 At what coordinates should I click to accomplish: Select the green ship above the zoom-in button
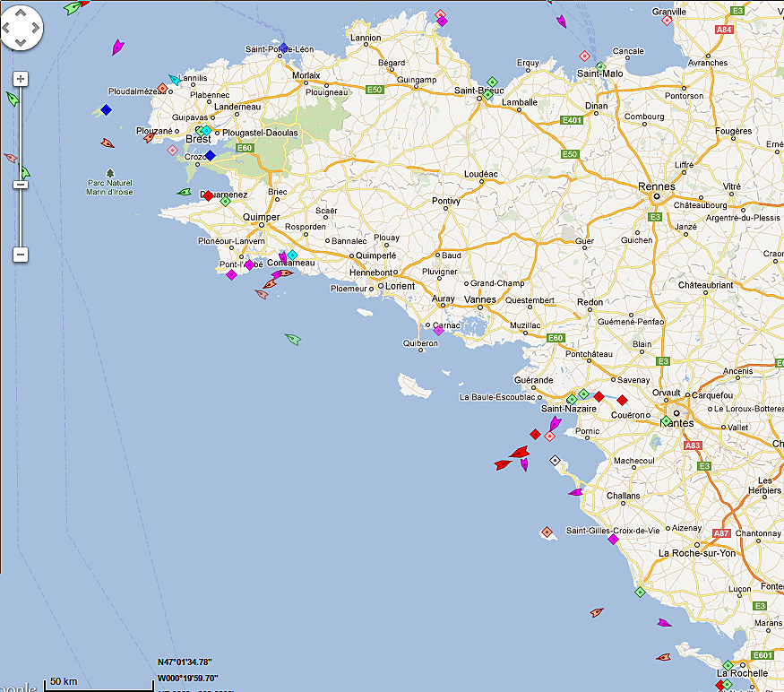click(13, 99)
